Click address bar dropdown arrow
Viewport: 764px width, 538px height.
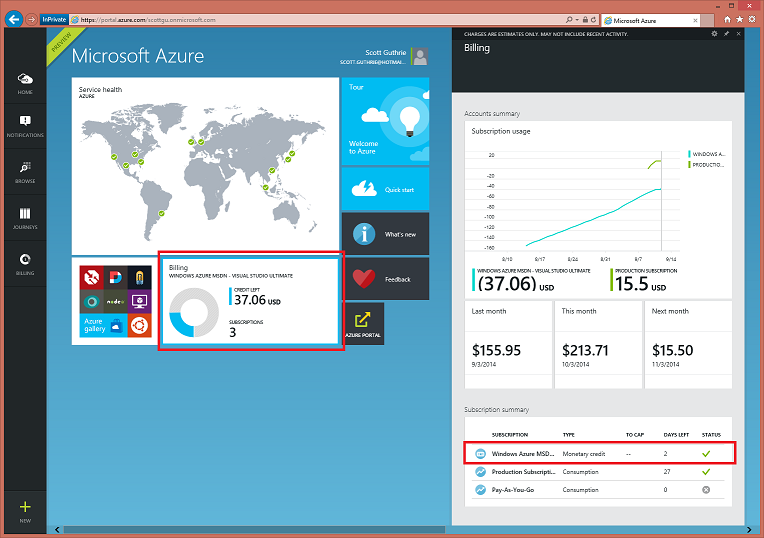pos(577,20)
